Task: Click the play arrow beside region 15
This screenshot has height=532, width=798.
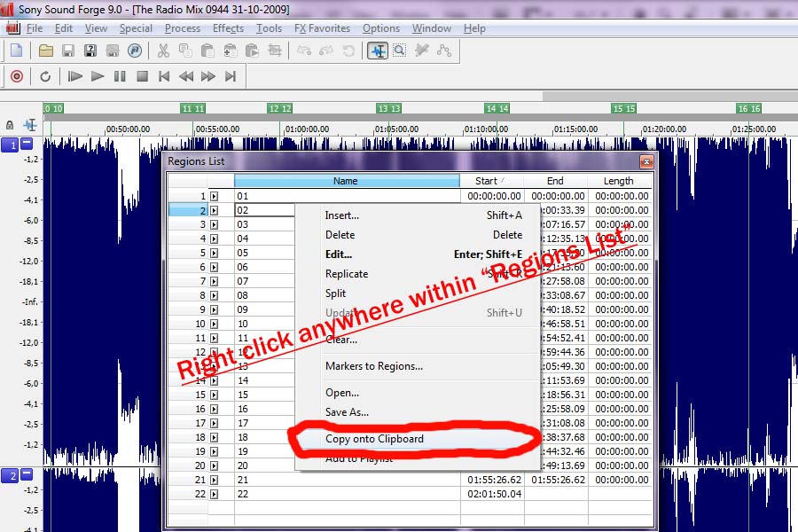Action: tap(214, 394)
